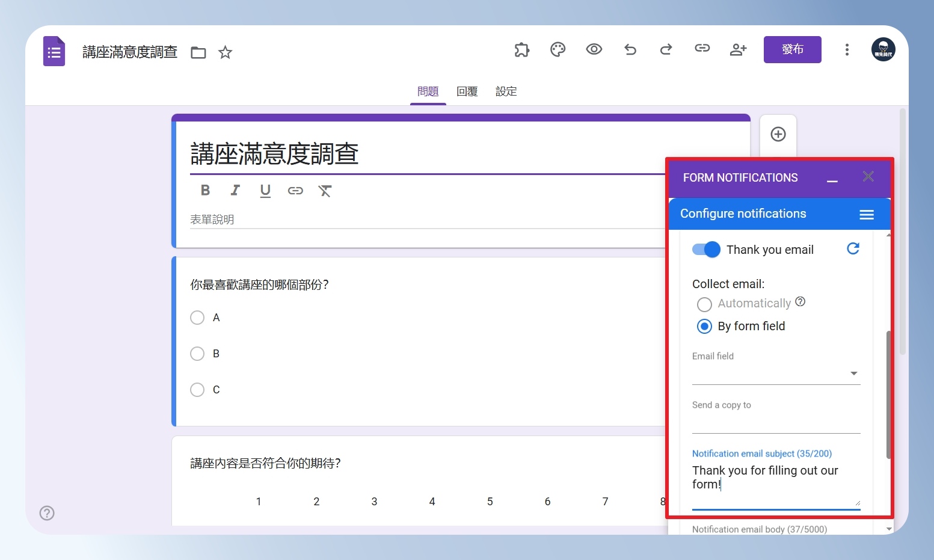934x560 pixels.
Task: Open the Email field dropdown
Action: pyautogui.click(x=776, y=374)
